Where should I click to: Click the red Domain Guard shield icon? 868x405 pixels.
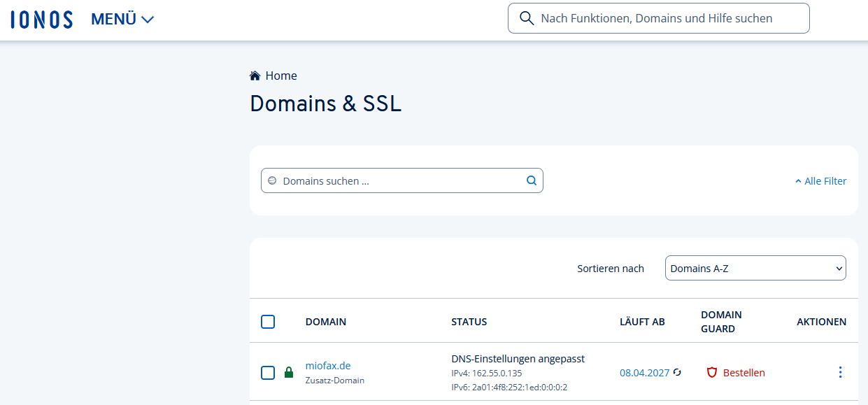[x=712, y=373]
